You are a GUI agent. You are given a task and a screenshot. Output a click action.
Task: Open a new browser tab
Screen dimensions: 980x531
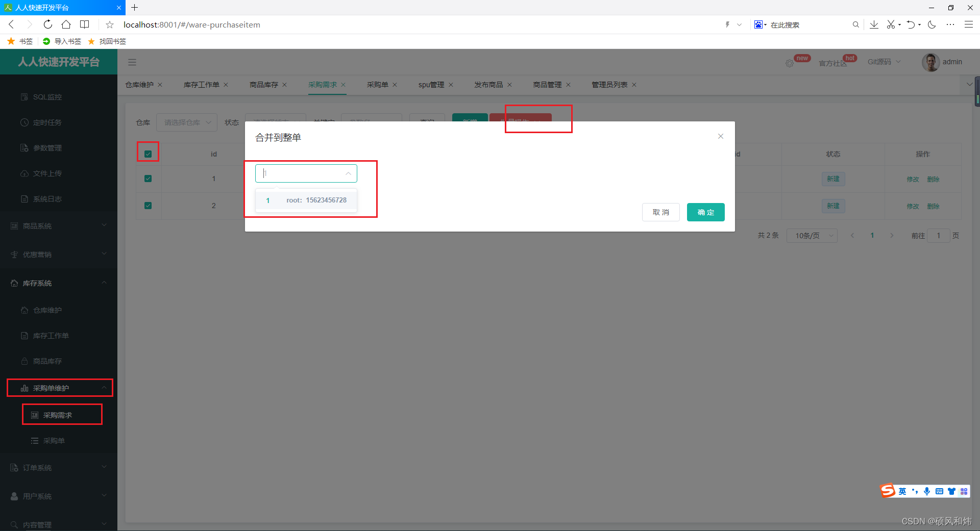click(x=135, y=8)
